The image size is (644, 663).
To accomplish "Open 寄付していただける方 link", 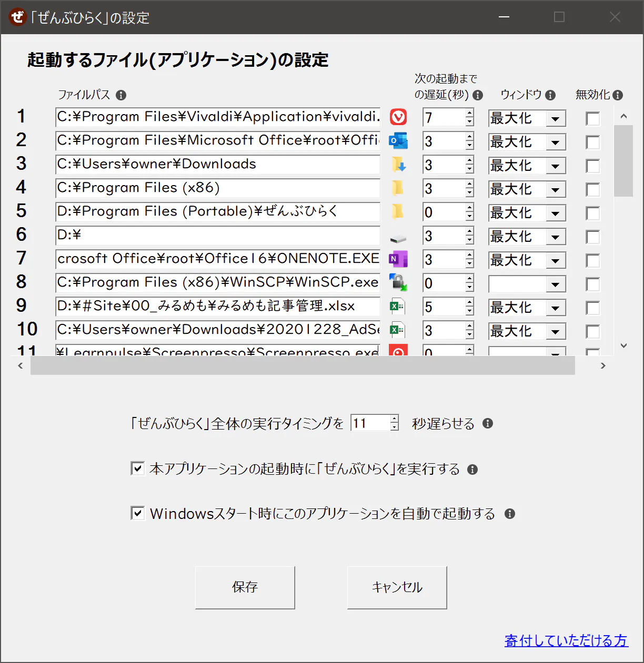I will click(x=566, y=640).
